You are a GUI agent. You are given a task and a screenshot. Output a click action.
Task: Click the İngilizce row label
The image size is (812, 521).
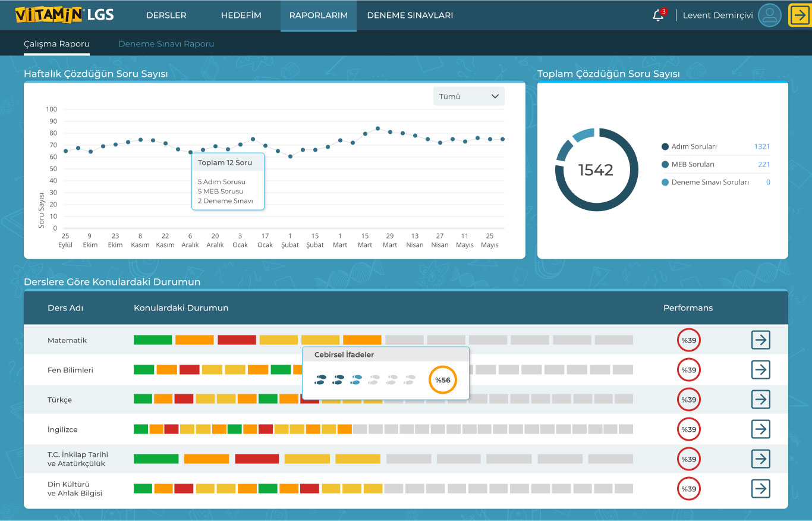[x=62, y=429]
